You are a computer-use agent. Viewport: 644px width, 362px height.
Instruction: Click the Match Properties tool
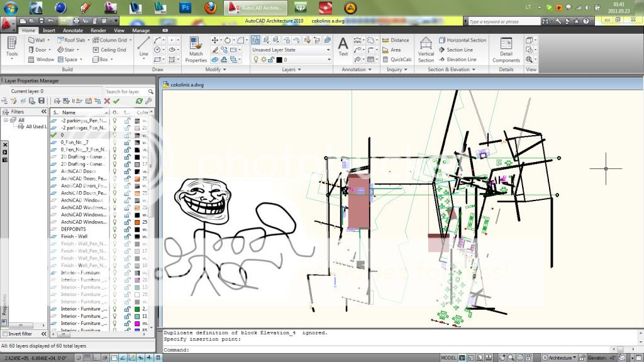[196, 49]
